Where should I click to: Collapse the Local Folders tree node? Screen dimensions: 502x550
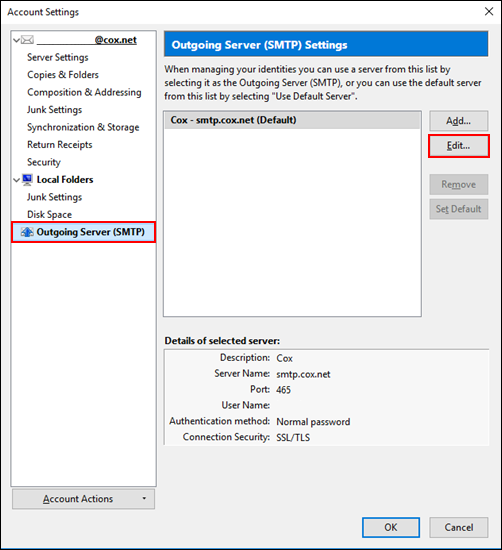(x=16, y=180)
